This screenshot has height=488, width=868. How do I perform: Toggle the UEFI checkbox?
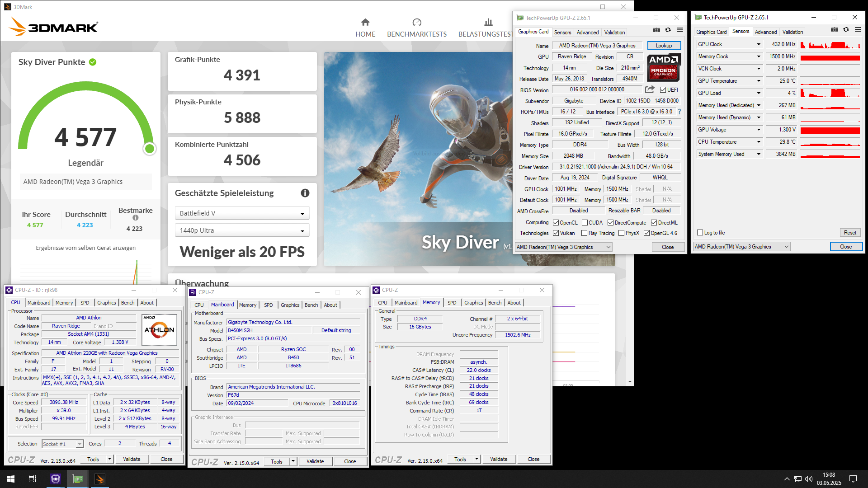(x=663, y=89)
